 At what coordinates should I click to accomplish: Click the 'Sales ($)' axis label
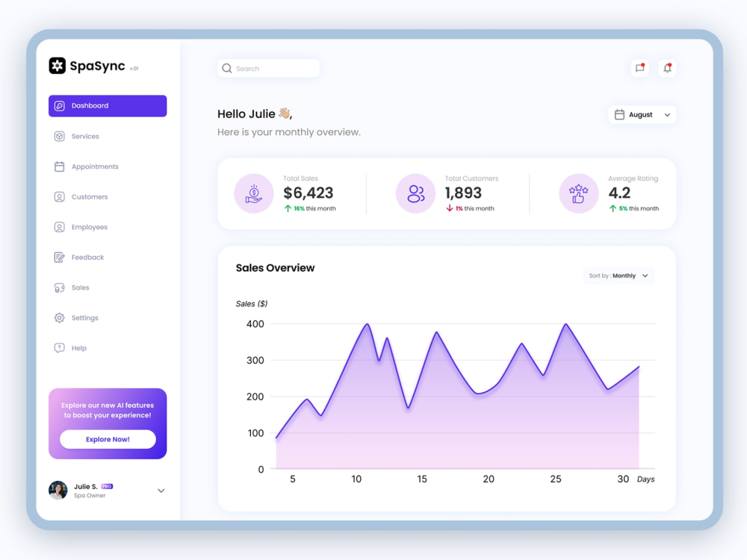[x=252, y=304]
